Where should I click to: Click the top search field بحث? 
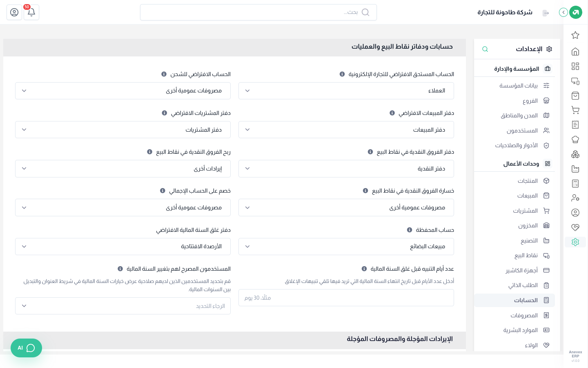click(x=258, y=12)
